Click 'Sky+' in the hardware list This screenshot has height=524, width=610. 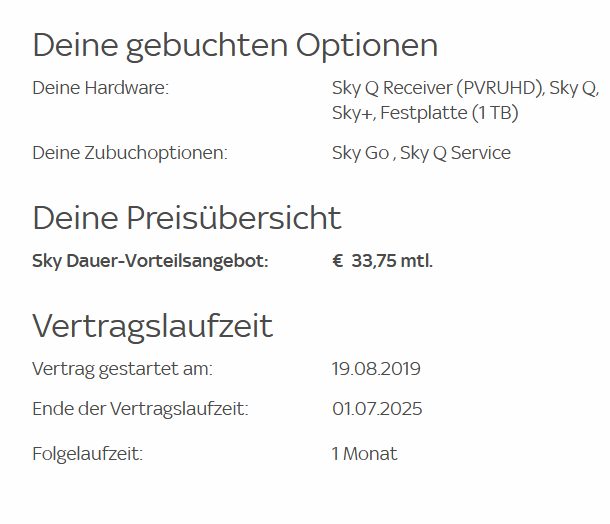pos(352,113)
